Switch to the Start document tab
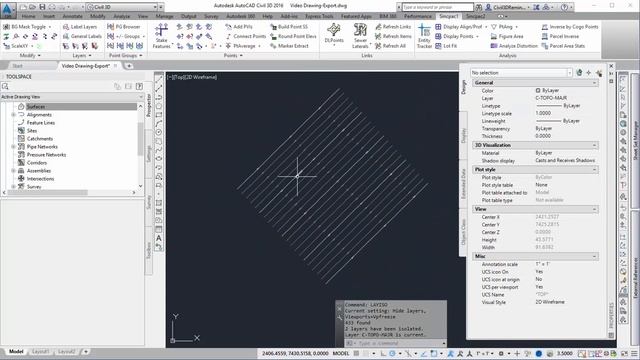Screen dimensions: 640x360 click(18, 66)
